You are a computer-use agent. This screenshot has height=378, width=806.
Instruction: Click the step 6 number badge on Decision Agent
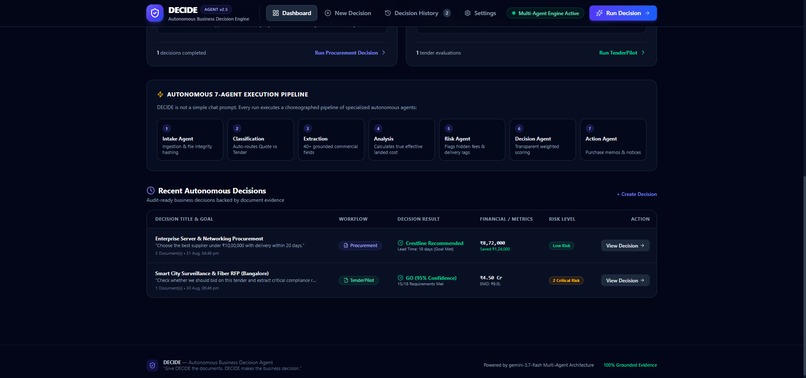[519, 129]
